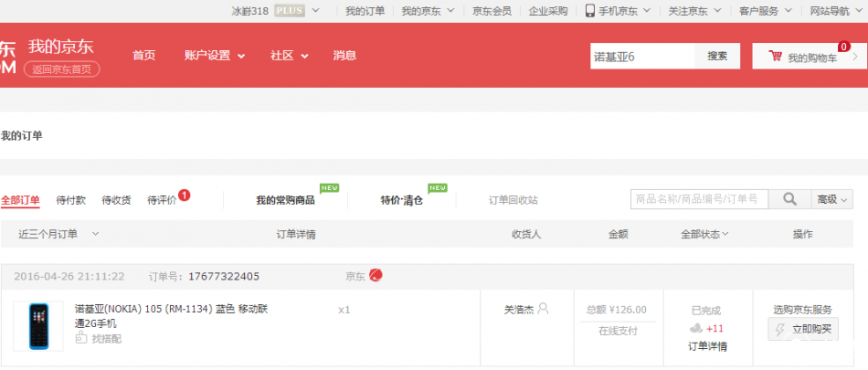Open the 特价·清仓 tab

click(x=401, y=200)
